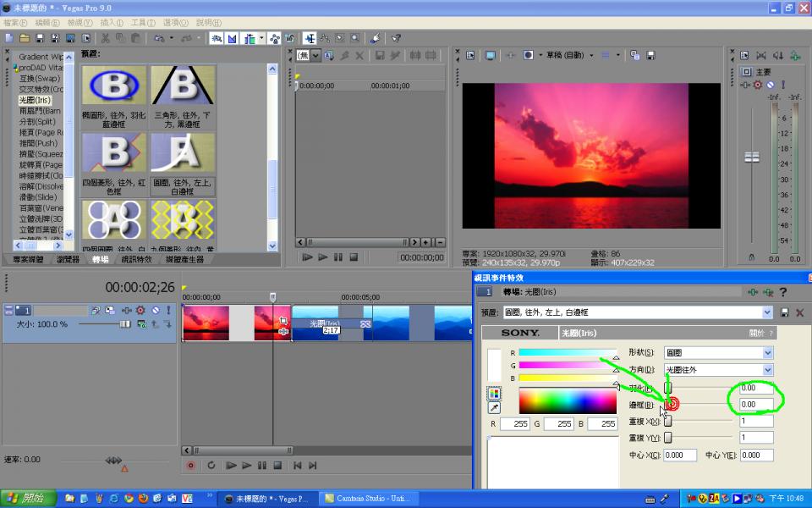Click the Open folder icon in main toolbar
Image resolution: width=812 pixels, height=508 pixels.
[25, 38]
